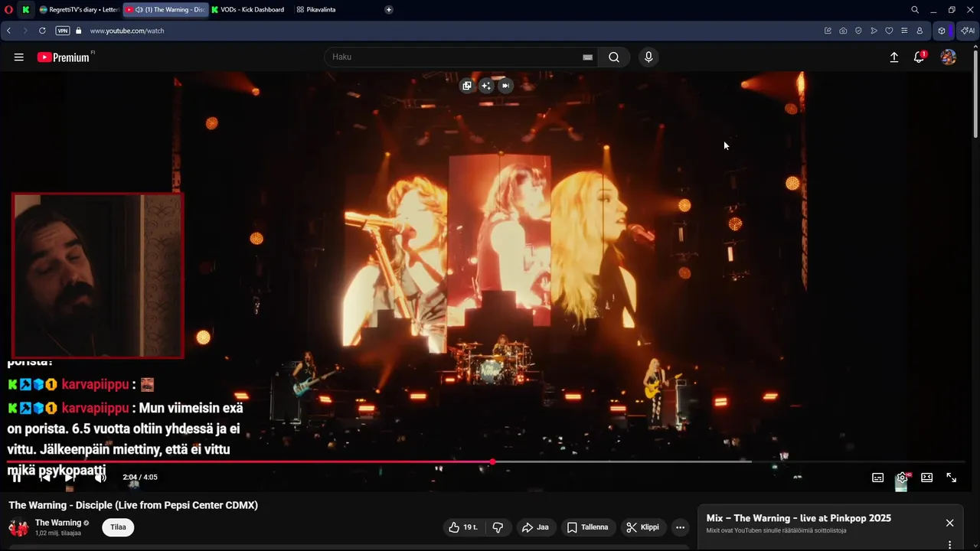Skip to the next video in the player
This screenshot has height=551, width=980.
point(69,478)
